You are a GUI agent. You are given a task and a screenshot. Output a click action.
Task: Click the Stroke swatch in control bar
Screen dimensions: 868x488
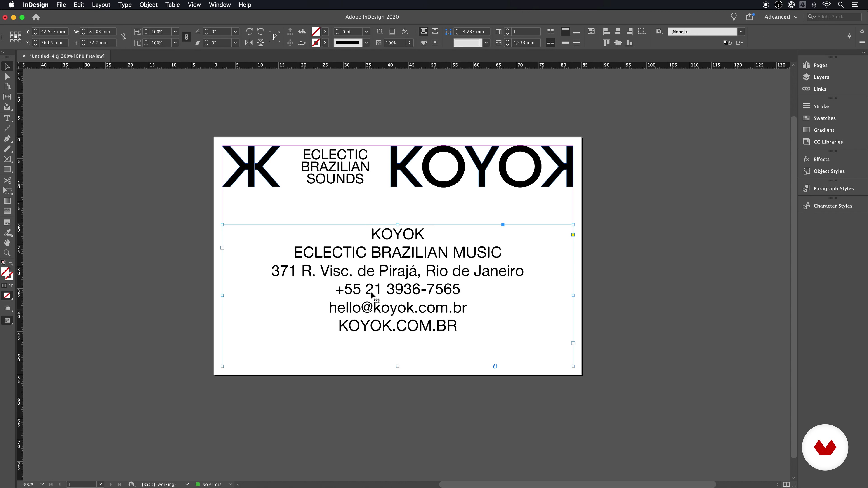coord(316,43)
